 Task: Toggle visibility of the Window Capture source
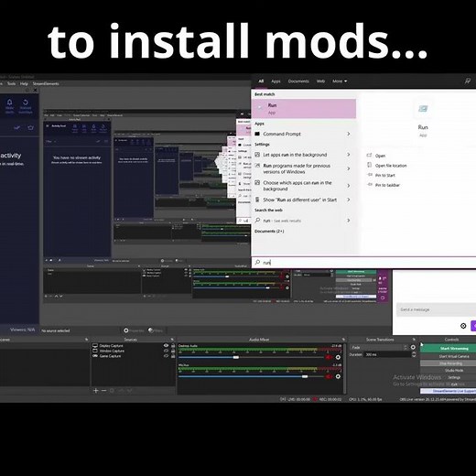[166, 351]
